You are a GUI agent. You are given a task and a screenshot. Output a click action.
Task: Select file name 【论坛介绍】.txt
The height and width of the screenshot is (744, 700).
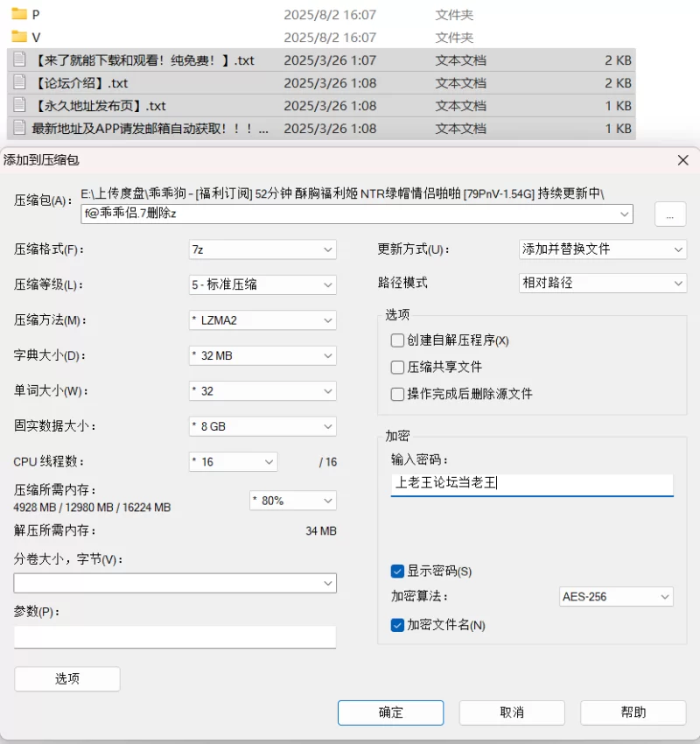click(x=80, y=83)
